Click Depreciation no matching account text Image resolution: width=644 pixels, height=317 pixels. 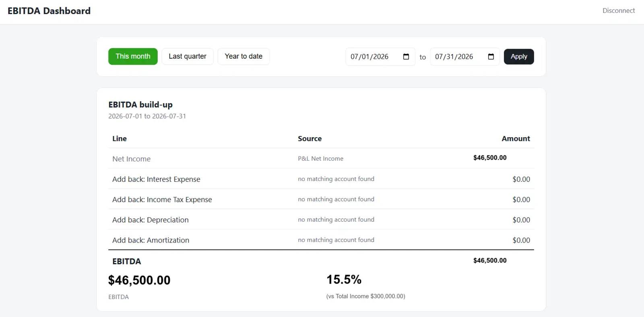coord(336,220)
